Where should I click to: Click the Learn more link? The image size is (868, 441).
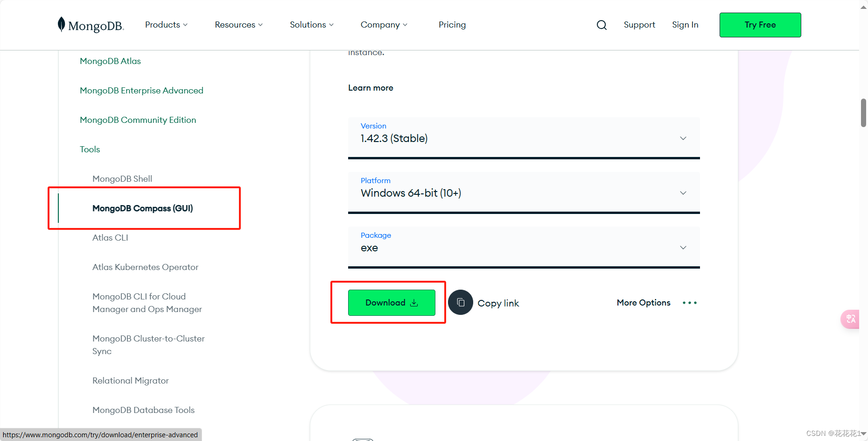tap(371, 88)
